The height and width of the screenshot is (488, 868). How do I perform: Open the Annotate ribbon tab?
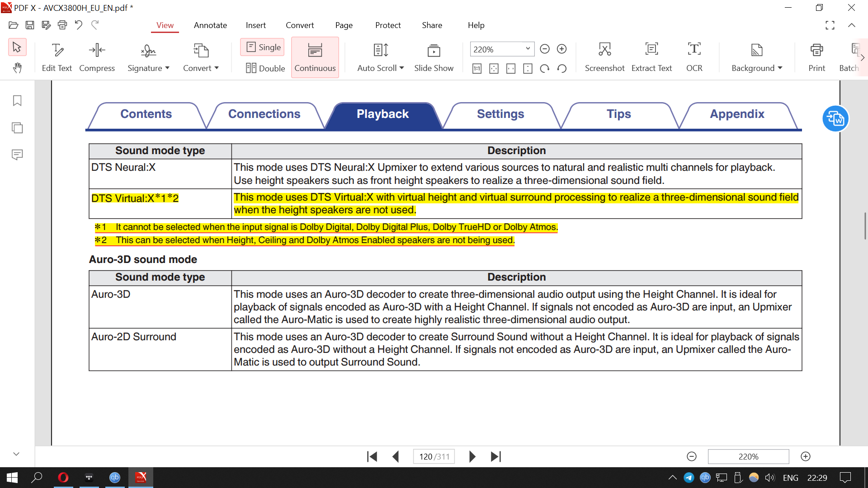click(x=210, y=25)
